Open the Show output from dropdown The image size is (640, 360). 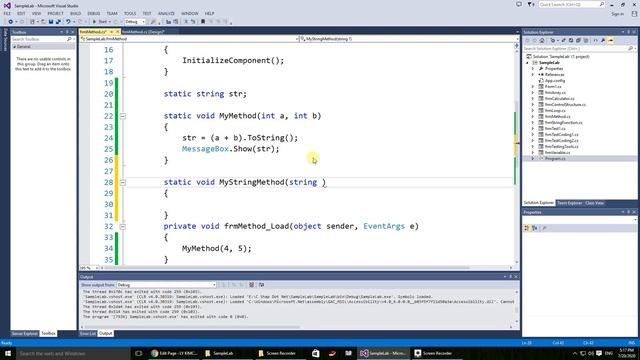click(166, 285)
